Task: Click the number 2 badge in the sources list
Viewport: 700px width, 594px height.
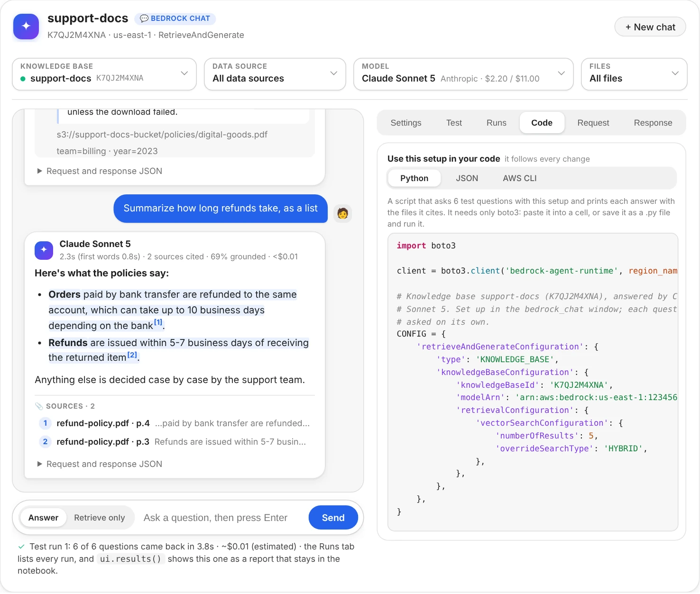Action: [45, 442]
